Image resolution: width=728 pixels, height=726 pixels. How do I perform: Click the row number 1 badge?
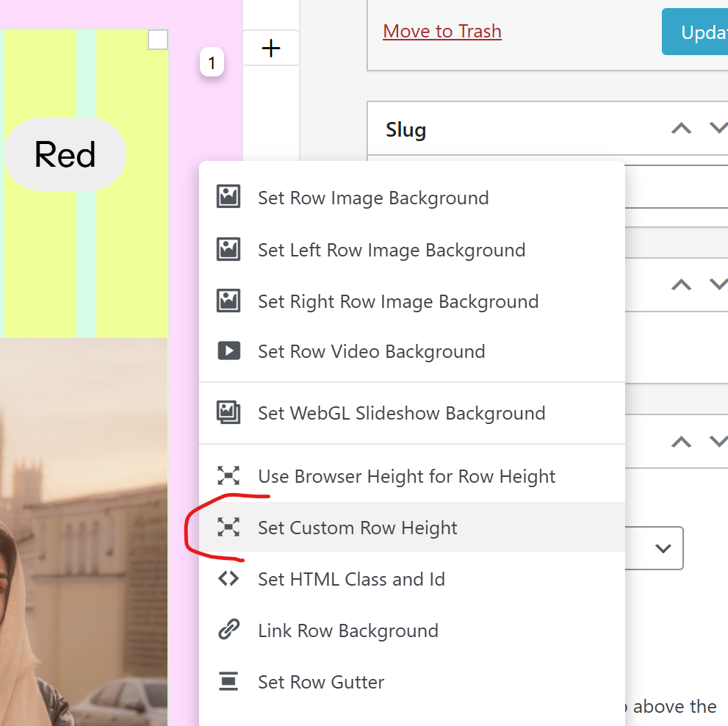tap(212, 63)
